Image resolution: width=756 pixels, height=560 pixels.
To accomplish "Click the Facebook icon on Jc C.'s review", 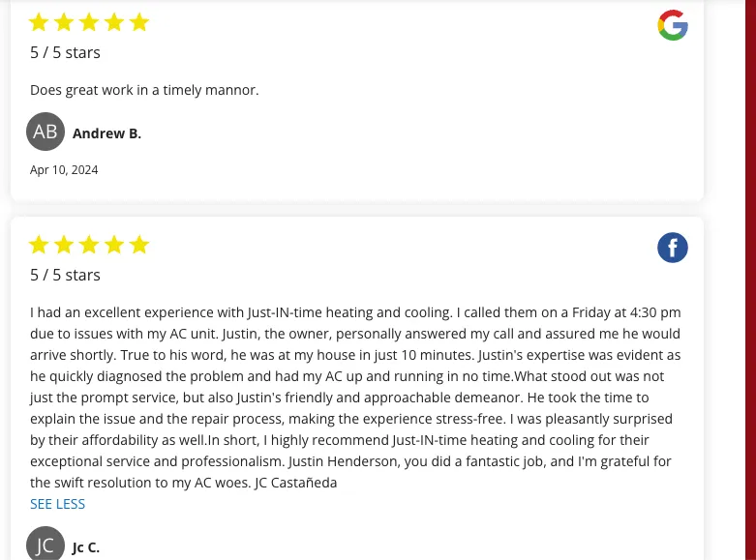I will point(673,249).
